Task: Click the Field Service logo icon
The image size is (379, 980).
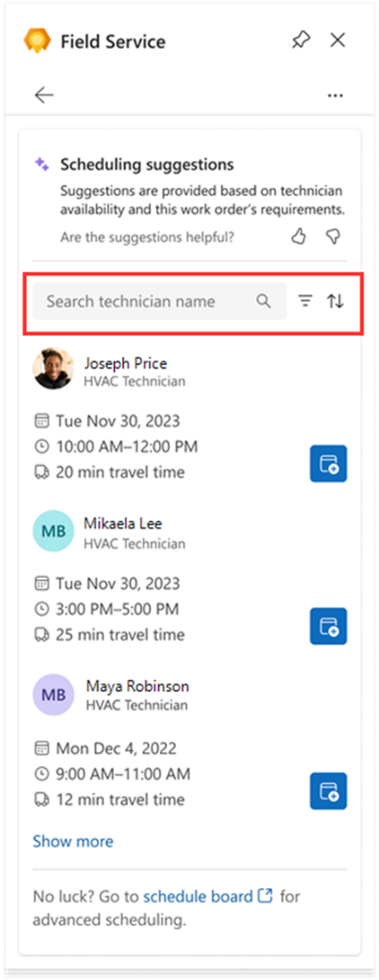Action: 37,41
